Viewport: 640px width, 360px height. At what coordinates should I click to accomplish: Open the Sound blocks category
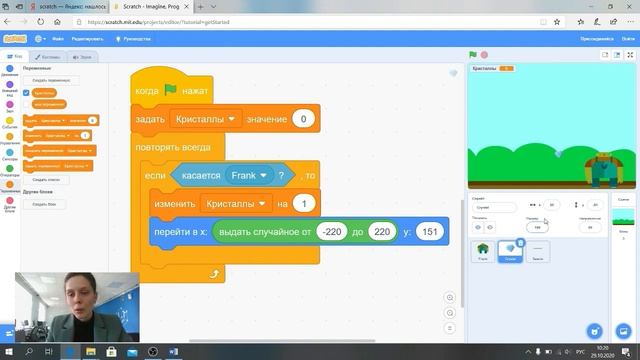point(10,107)
